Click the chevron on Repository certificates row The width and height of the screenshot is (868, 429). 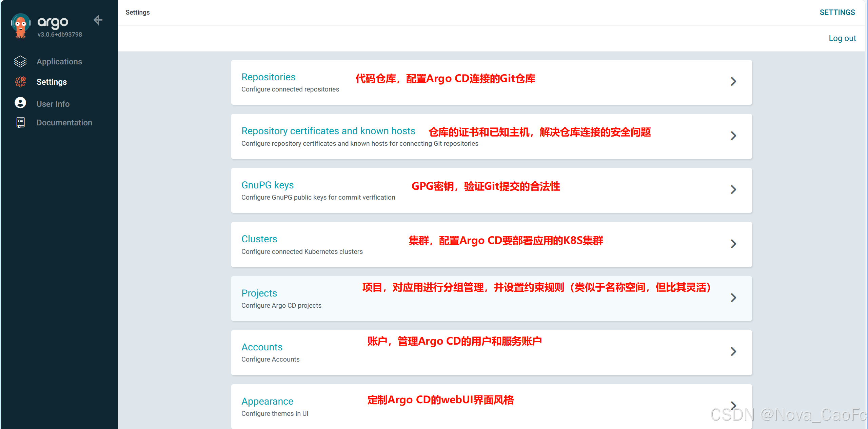(733, 136)
